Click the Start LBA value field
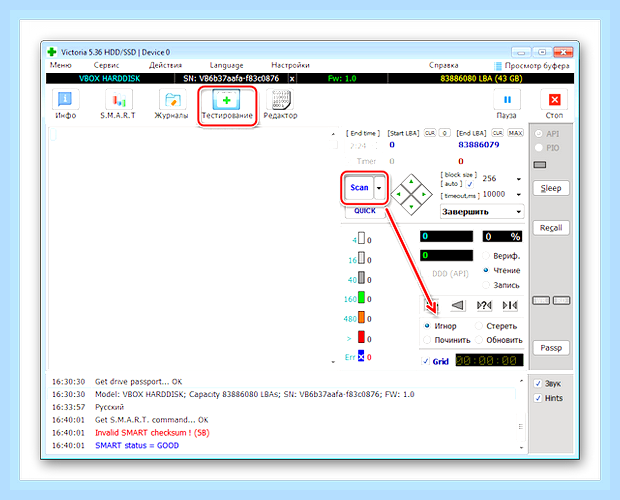This screenshot has height=500, width=620. (x=418, y=145)
